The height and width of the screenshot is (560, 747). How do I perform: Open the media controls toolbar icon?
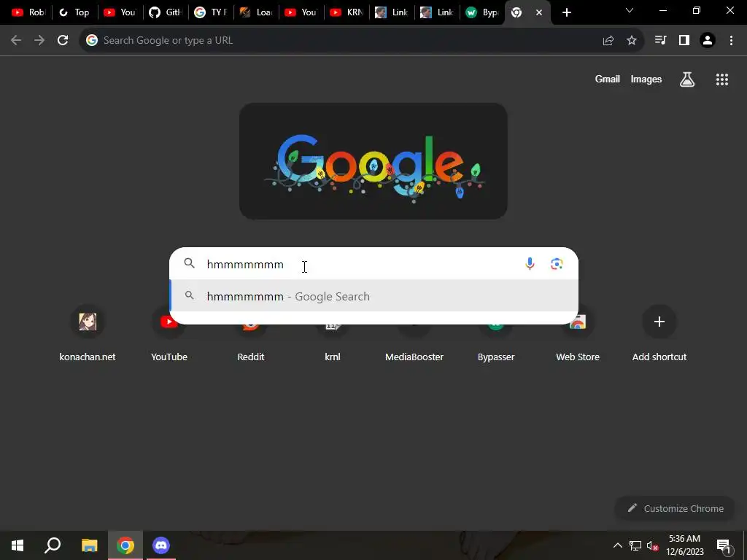pos(660,41)
